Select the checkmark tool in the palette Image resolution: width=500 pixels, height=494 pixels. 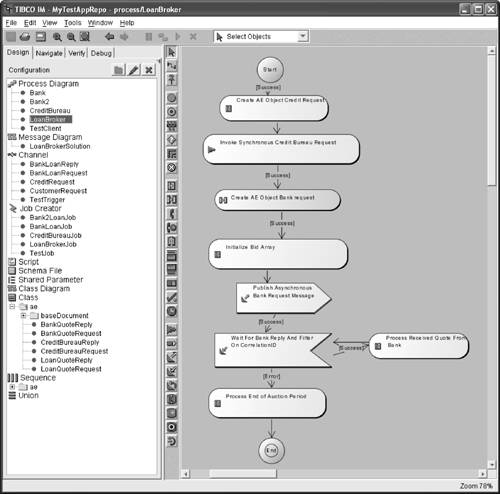(171, 297)
